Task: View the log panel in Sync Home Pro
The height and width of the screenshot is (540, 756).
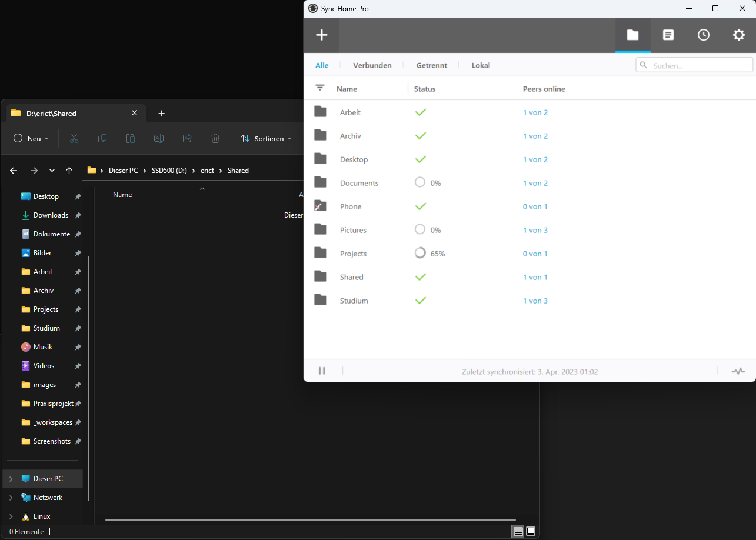Action: (668, 35)
